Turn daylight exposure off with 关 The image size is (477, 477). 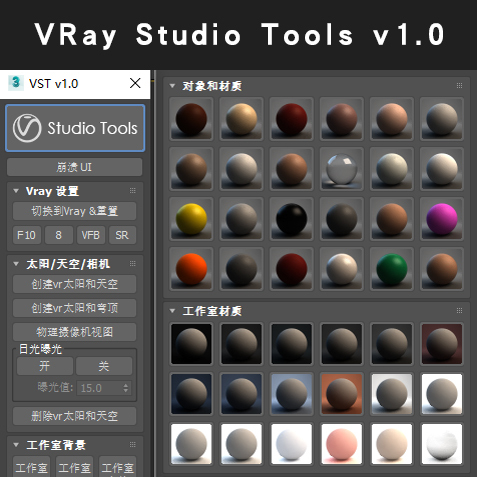[104, 366]
